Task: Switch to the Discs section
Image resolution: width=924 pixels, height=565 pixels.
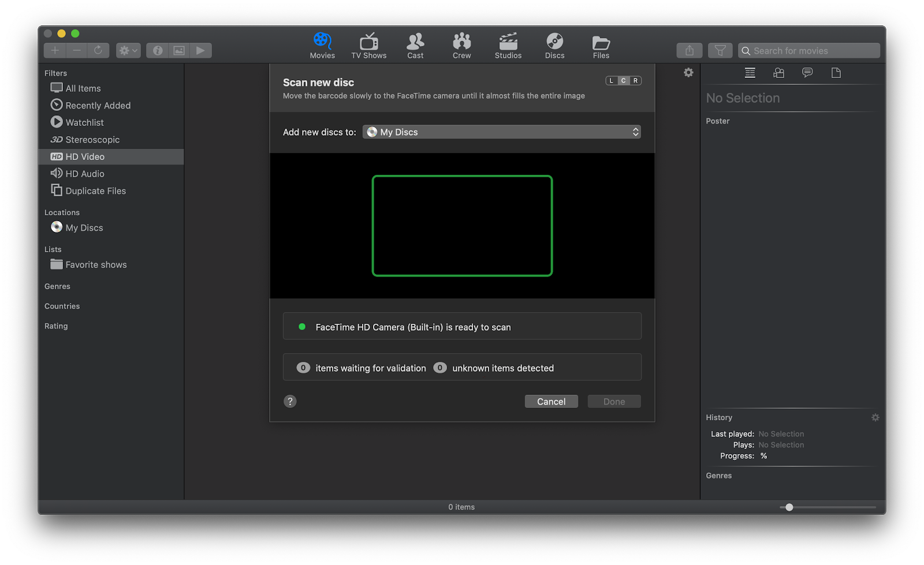Action: (x=555, y=46)
